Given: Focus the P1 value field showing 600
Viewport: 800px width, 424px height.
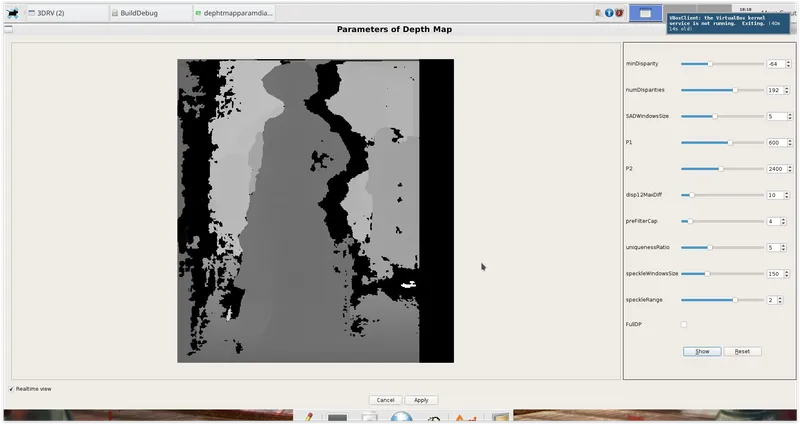Looking at the screenshot, I should click(x=777, y=143).
